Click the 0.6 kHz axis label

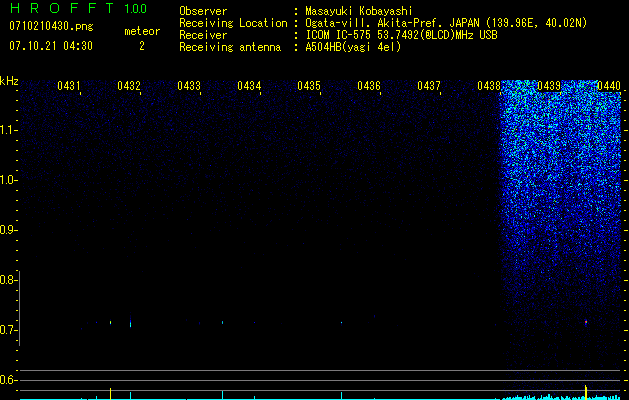tap(7, 380)
